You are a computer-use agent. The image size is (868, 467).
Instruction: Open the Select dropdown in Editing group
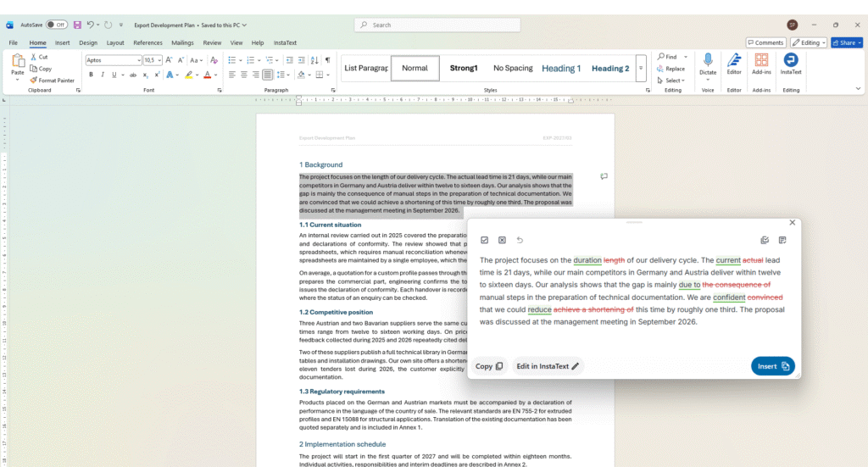tap(671, 81)
